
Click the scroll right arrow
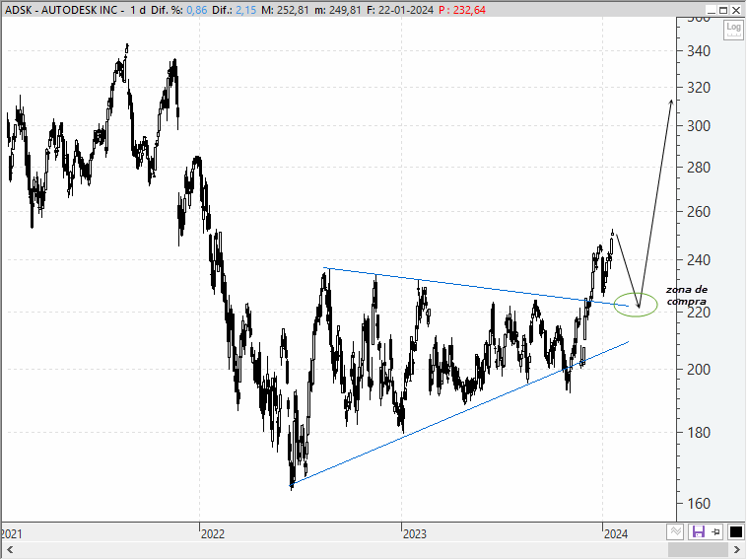coord(737,550)
